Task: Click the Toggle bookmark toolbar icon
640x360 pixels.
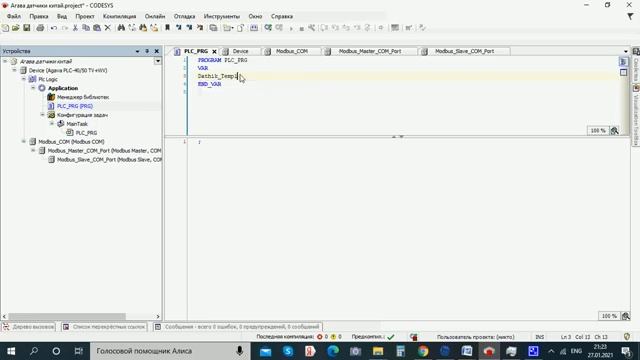Action: point(167,28)
